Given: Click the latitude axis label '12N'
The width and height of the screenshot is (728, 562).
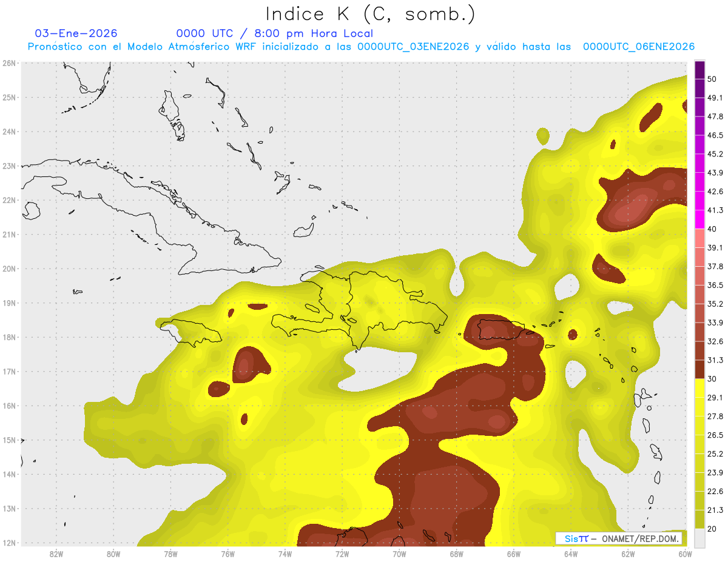Looking at the screenshot, I should pyautogui.click(x=10, y=543).
